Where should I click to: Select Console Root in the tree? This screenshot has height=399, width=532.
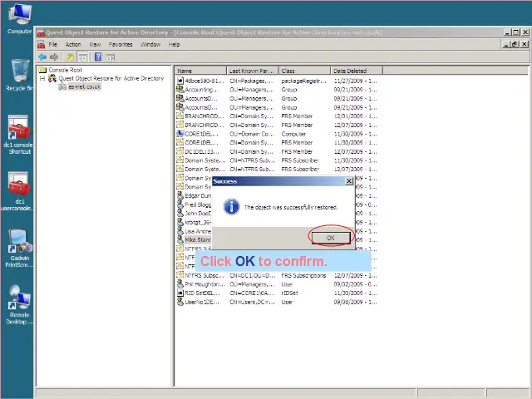(65, 71)
